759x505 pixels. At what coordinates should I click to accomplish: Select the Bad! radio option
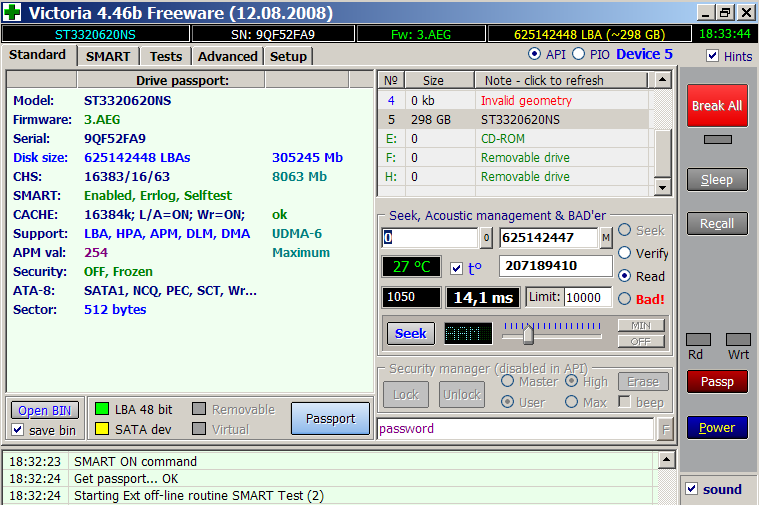(624, 299)
